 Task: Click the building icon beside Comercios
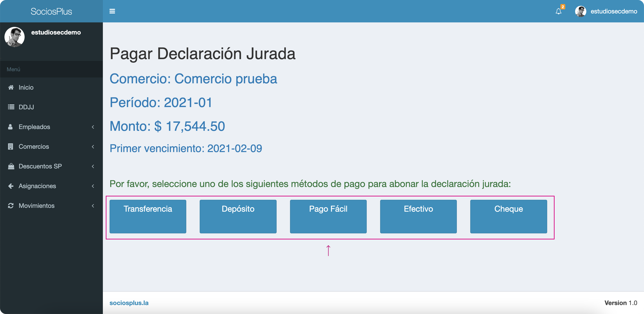tap(11, 146)
